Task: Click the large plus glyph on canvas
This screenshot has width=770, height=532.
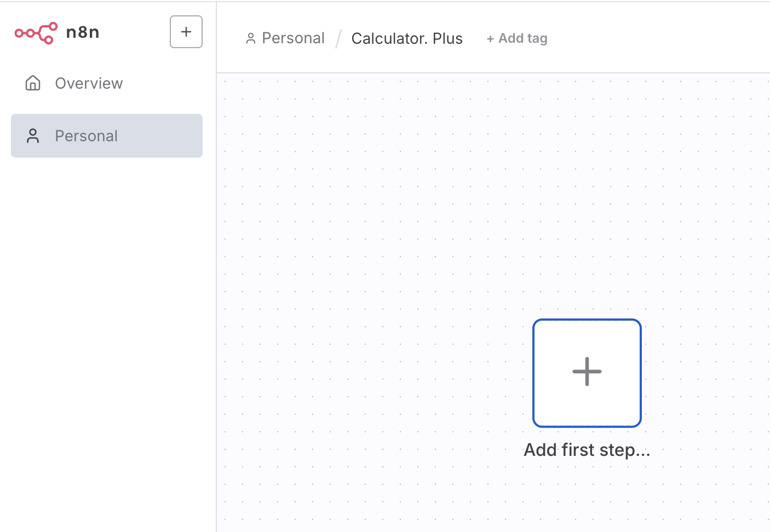Action: [587, 372]
